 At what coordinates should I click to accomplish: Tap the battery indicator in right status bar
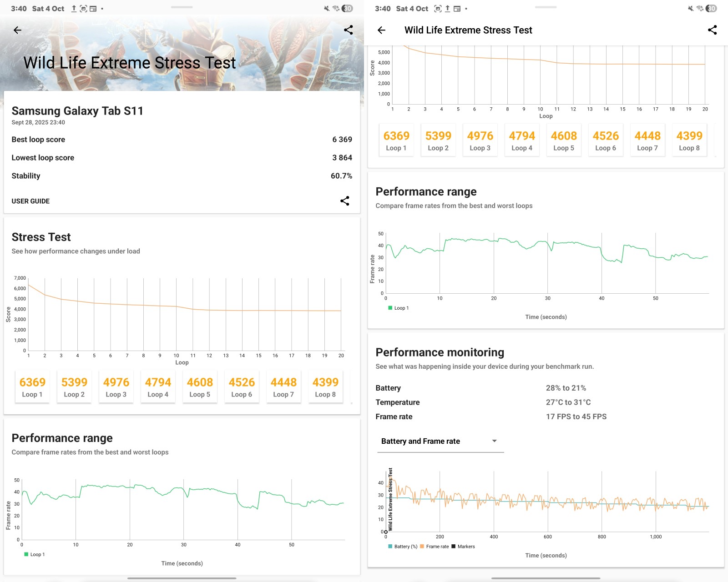pos(711,8)
